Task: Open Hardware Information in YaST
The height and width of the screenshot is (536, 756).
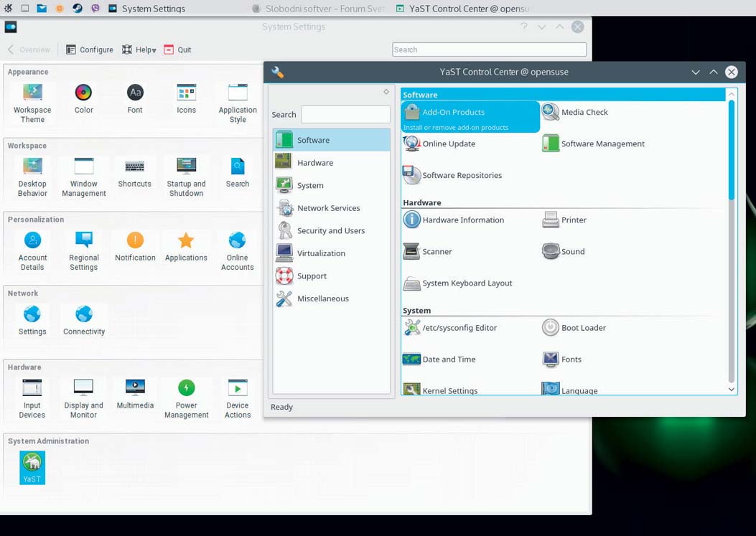Action: [453, 220]
